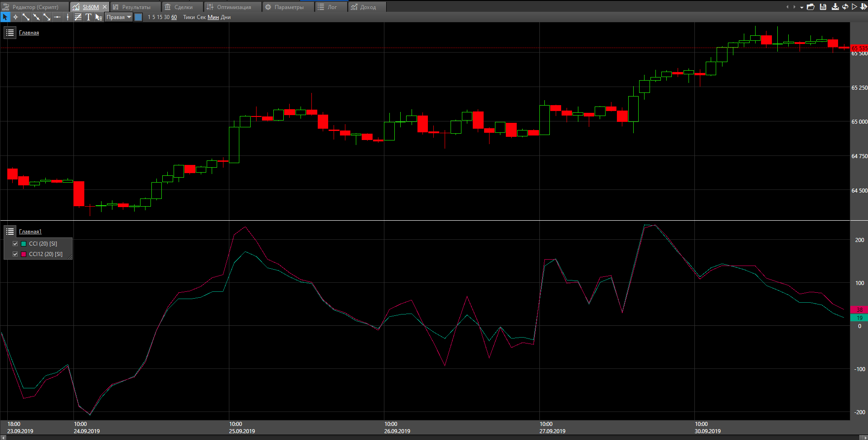Open the blue drawing color swatch
The width and height of the screenshot is (868, 440).
coord(138,17)
